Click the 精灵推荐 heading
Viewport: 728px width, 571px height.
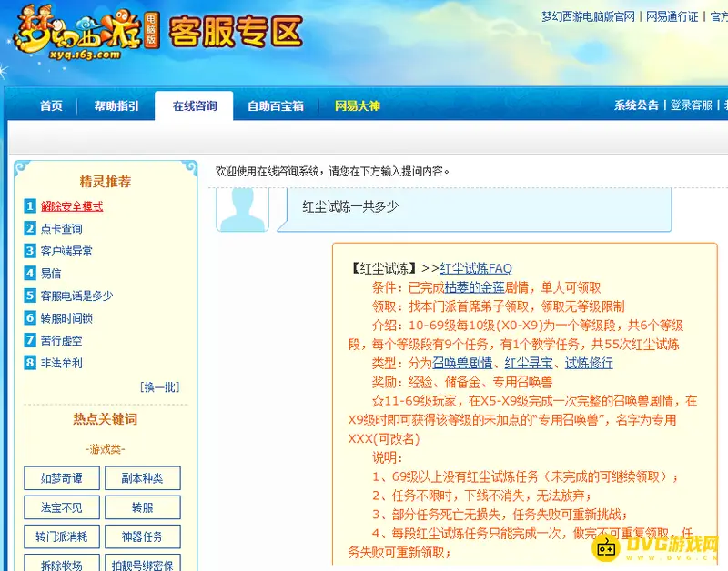click(106, 181)
